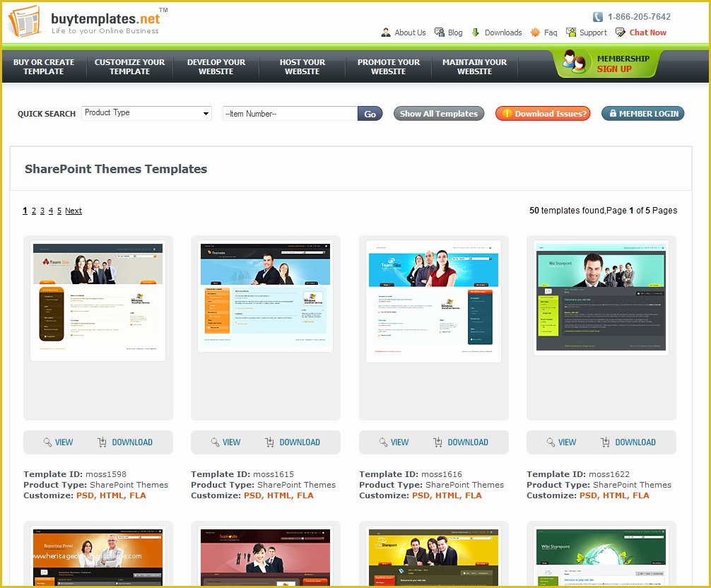This screenshot has width=711, height=588.
Task: Open Buy or Create Template menu
Action: pos(44,66)
